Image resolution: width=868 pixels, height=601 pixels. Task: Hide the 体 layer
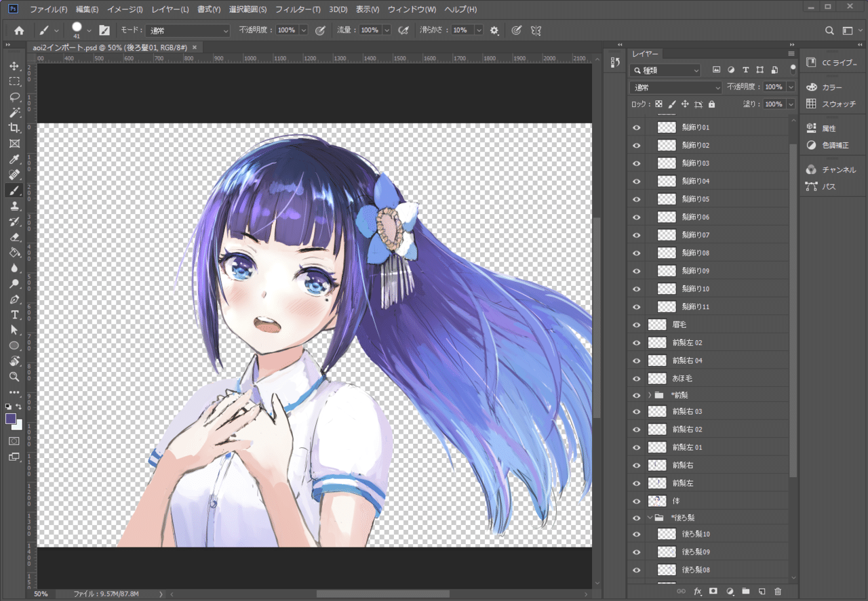coord(636,501)
